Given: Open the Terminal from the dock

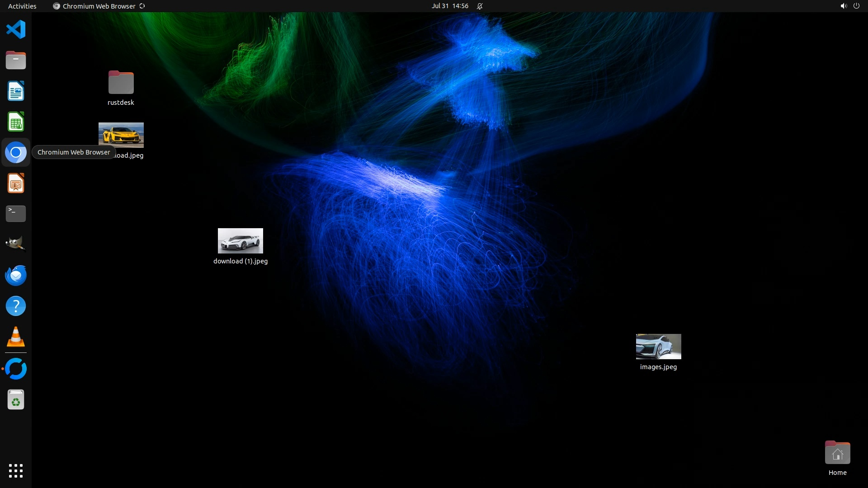Looking at the screenshot, I should (x=16, y=214).
